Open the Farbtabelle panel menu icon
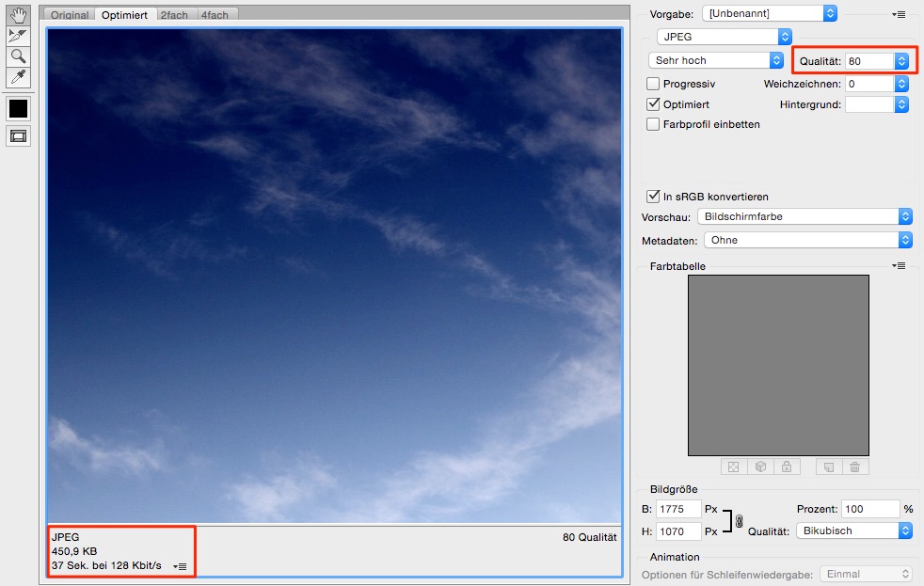924x586 pixels. 899,265
